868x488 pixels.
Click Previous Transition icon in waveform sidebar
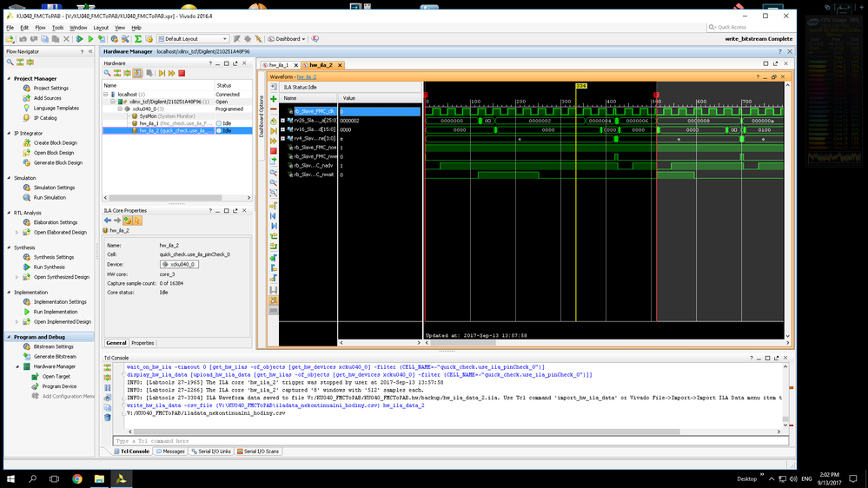coord(274,235)
